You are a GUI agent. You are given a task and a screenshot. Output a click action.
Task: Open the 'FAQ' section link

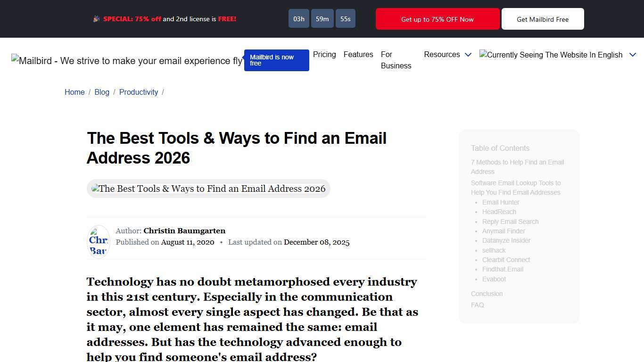(x=477, y=305)
